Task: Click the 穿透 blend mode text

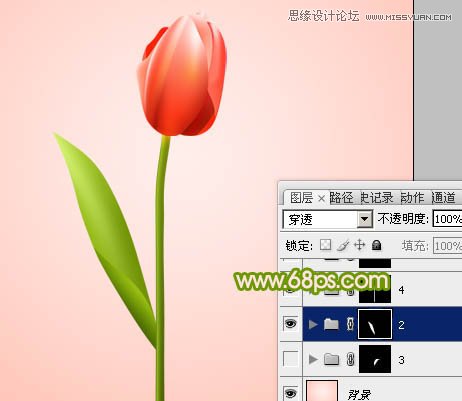Action: [301, 220]
